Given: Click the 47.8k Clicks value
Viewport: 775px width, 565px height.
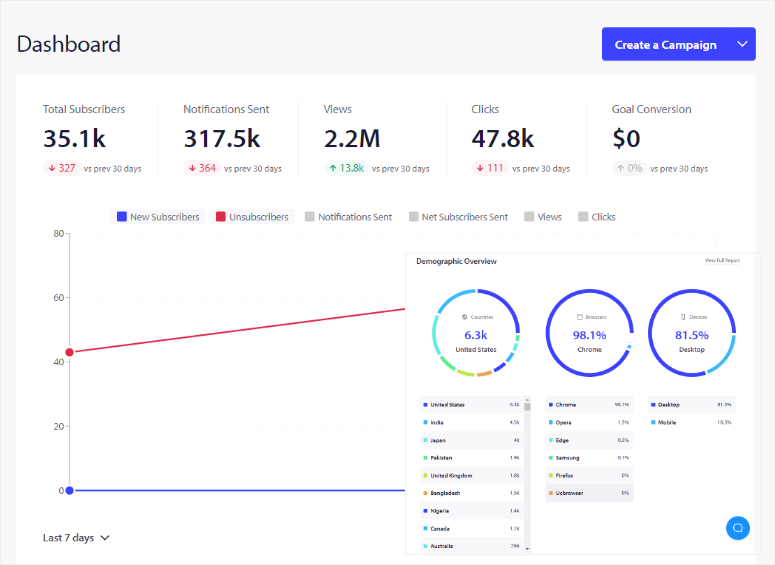Looking at the screenshot, I should [503, 138].
